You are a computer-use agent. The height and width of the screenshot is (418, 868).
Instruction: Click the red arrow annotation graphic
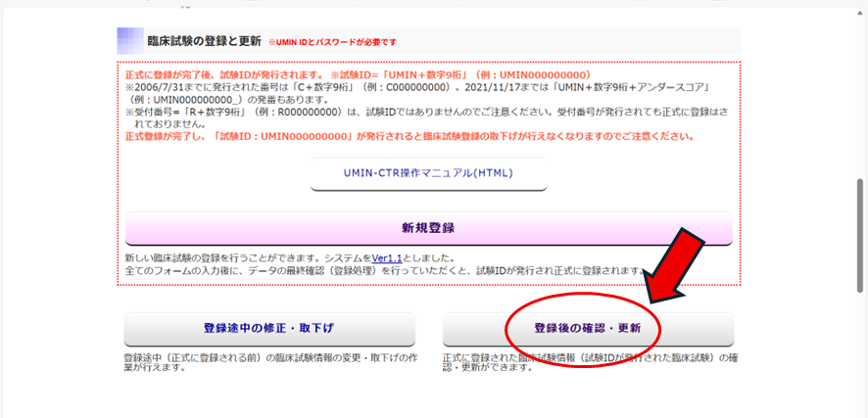(678, 265)
